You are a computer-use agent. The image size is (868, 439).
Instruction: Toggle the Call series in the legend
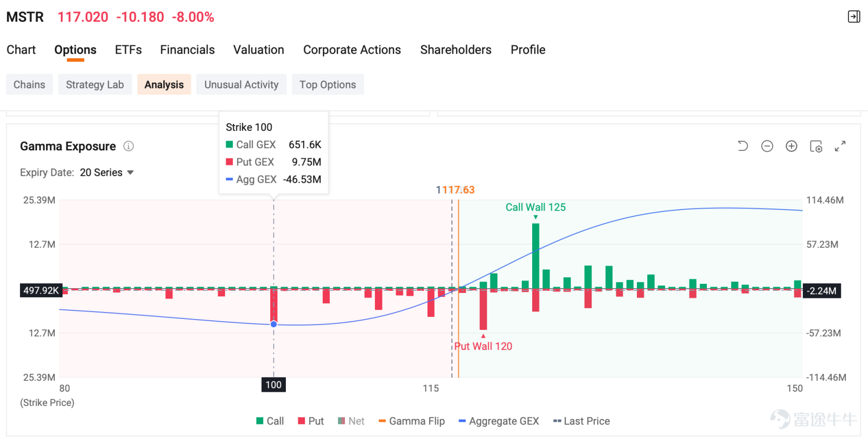click(x=270, y=421)
